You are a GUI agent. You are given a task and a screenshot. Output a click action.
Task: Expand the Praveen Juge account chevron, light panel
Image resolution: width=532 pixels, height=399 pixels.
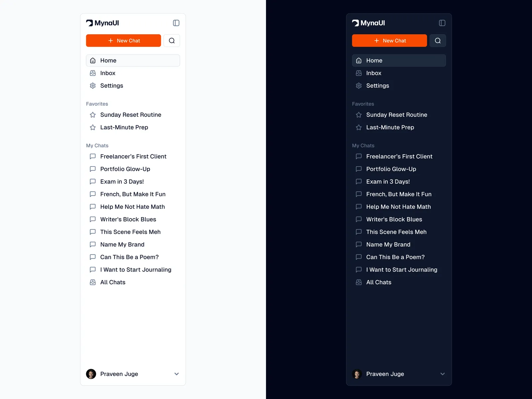pos(177,374)
